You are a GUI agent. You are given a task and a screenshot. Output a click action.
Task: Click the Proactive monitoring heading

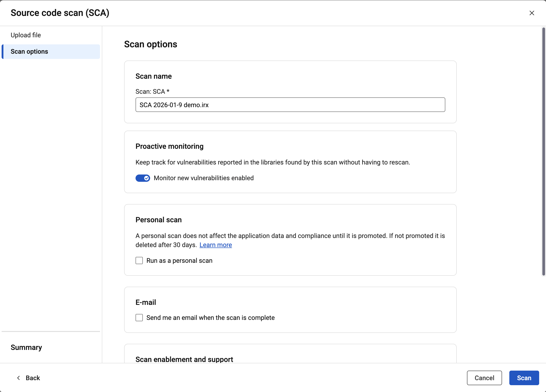point(169,146)
